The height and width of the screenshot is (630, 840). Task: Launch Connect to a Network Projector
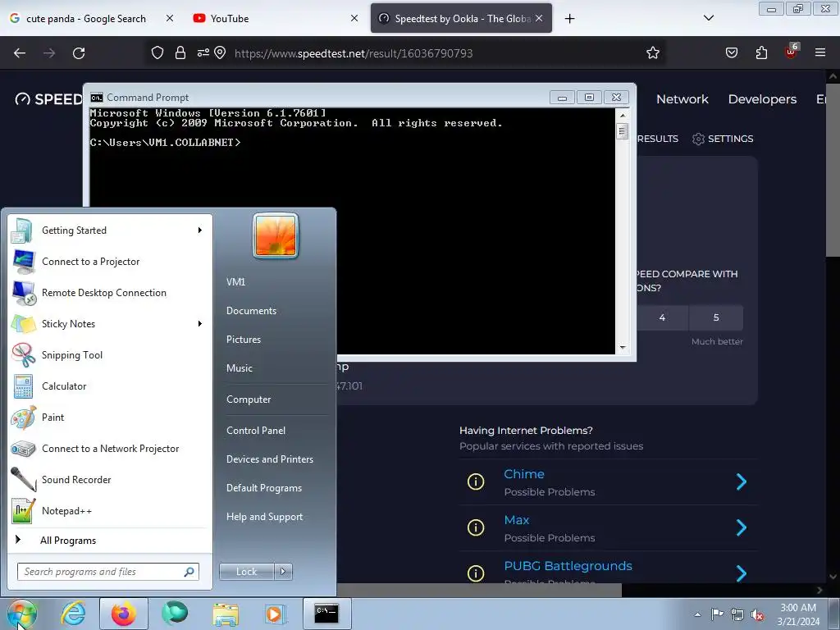click(x=110, y=449)
